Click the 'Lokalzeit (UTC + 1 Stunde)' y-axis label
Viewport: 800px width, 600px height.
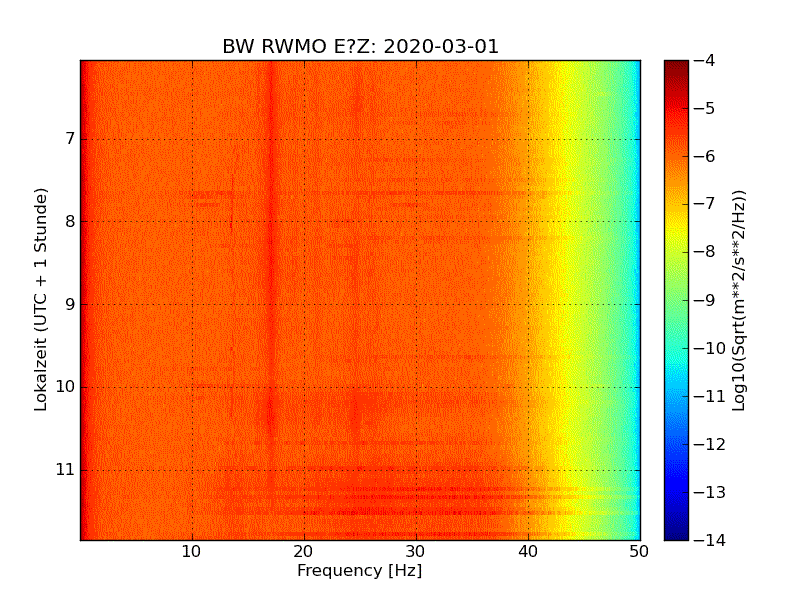41,300
